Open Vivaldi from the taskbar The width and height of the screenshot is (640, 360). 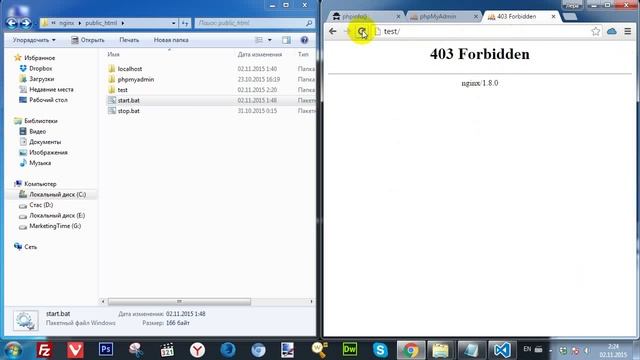[x=75, y=350]
